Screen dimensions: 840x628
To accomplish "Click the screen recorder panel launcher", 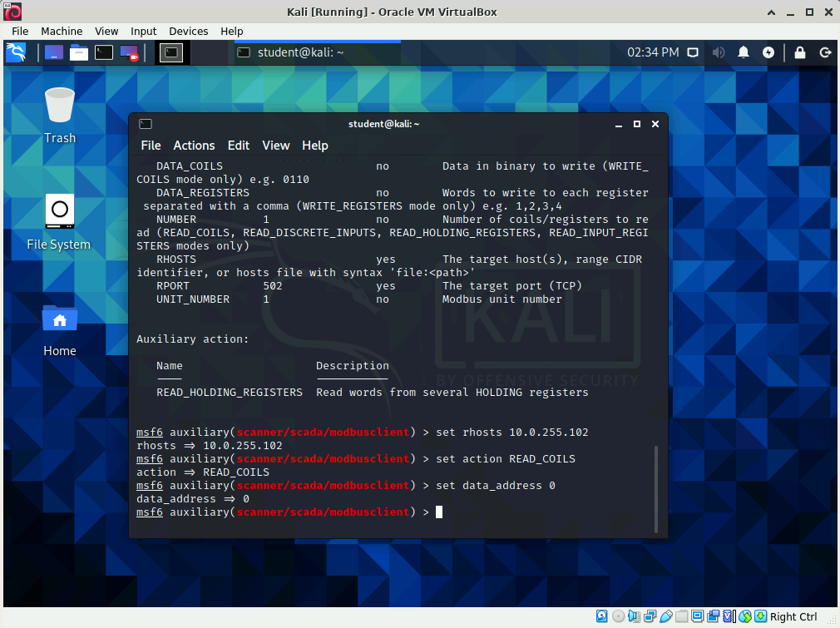I will pos(130,52).
